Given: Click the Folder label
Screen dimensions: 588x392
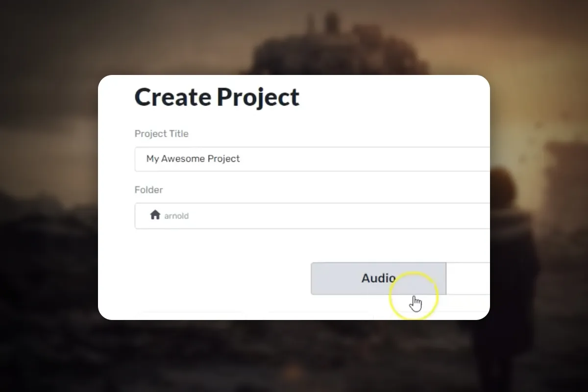Looking at the screenshot, I should click(x=148, y=190).
